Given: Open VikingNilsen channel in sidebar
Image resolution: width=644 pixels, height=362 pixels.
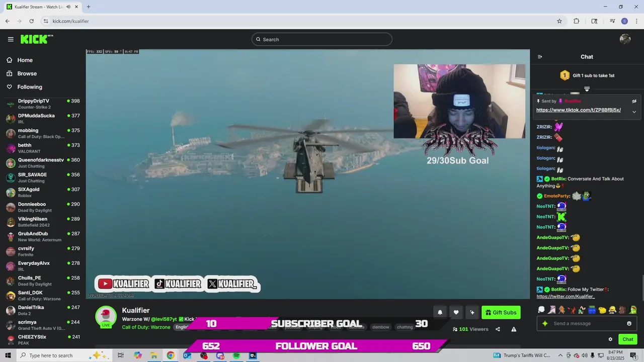Looking at the screenshot, I should tap(43, 222).
